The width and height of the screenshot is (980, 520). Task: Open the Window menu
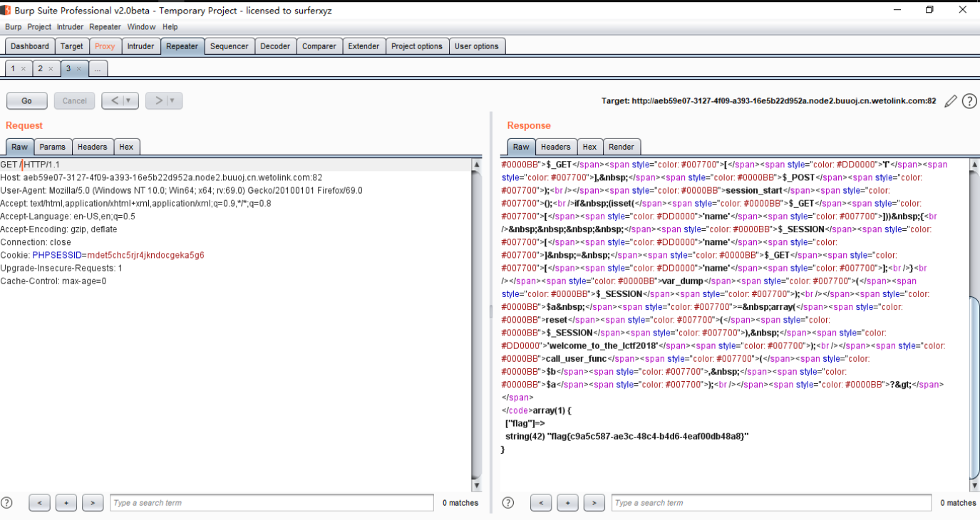141,27
